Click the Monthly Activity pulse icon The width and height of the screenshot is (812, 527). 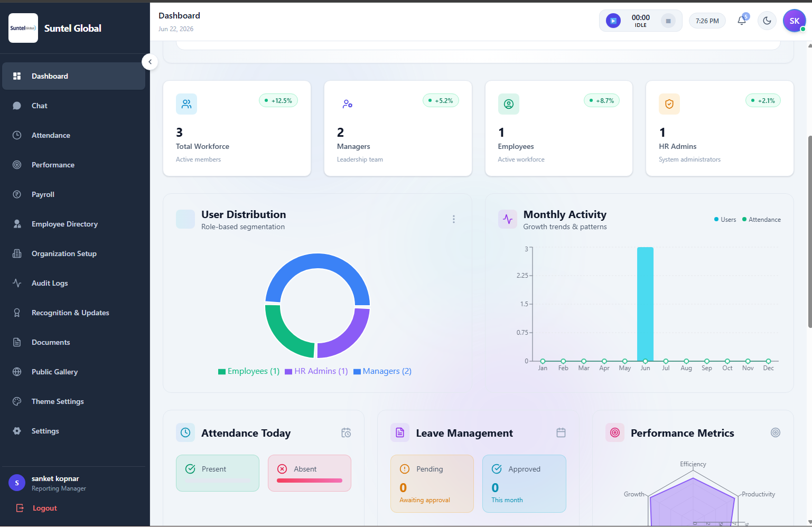tap(508, 219)
